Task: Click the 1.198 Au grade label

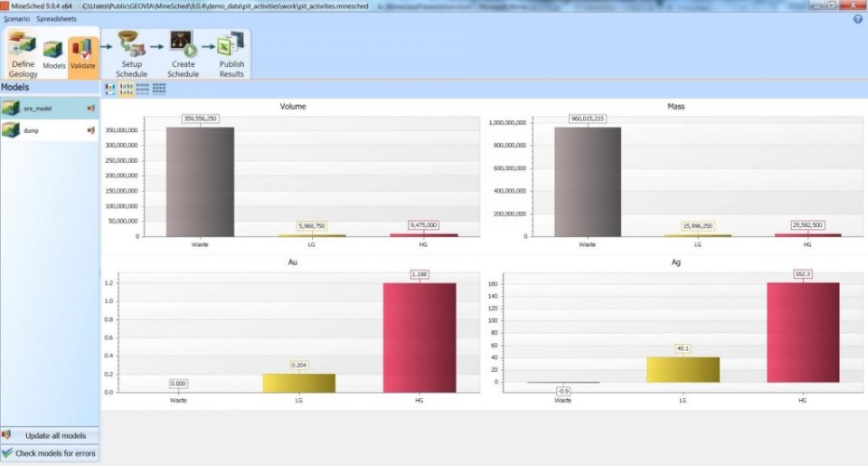Action: pos(420,274)
